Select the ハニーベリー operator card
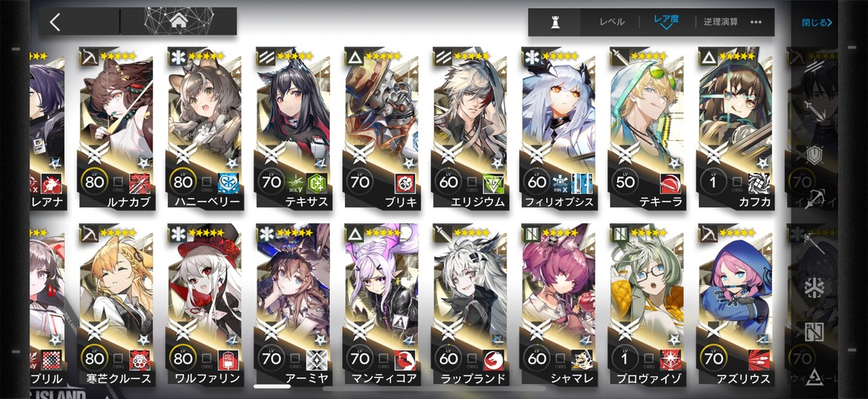This screenshot has width=868, height=399. [x=205, y=128]
